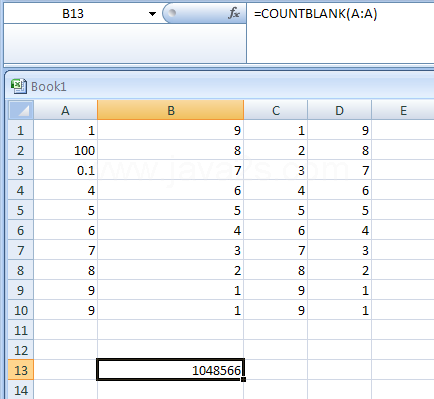Select row 7 header
The width and height of the screenshot is (434, 399).
[x=21, y=250]
